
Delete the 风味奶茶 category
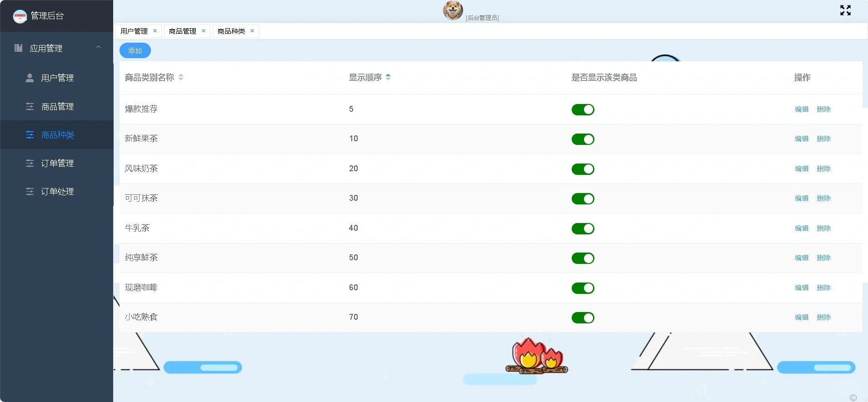coord(823,169)
